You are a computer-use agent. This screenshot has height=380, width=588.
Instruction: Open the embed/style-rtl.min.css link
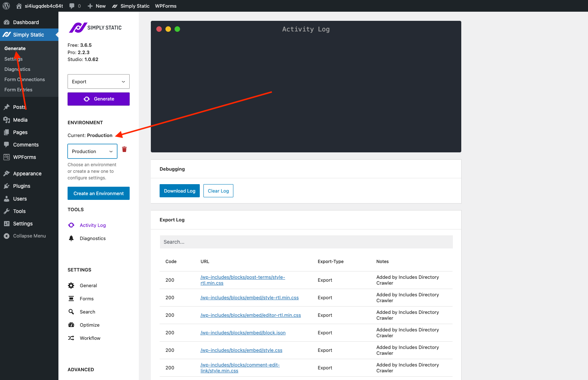tap(249, 297)
